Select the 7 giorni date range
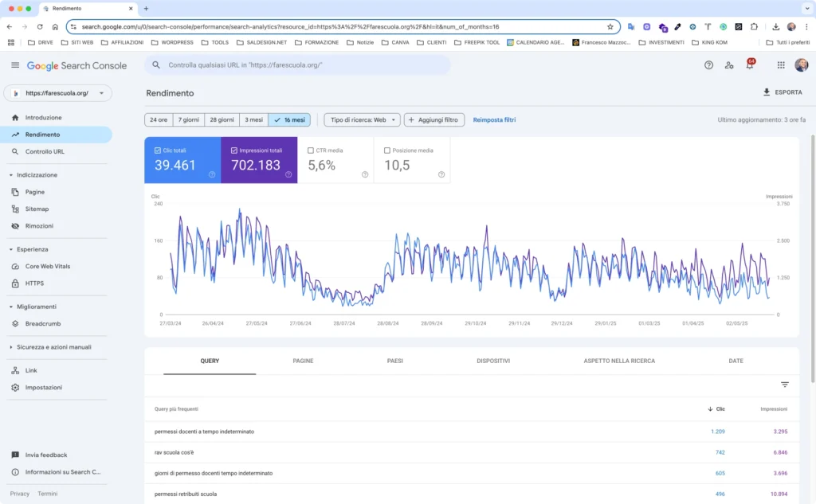The image size is (816, 504). tap(188, 119)
